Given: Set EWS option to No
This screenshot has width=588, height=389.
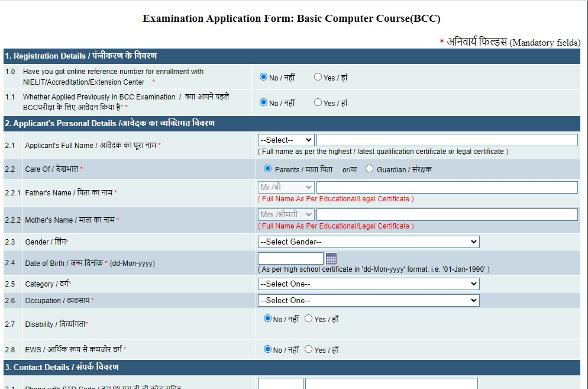Looking at the screenshot, I should pyautogui.click(x=267, y=349).
